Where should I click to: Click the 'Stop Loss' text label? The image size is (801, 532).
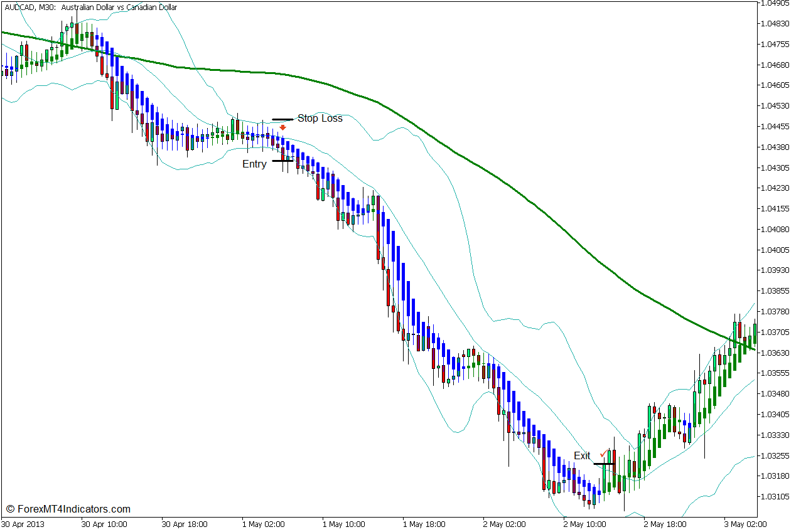(321, 117)
